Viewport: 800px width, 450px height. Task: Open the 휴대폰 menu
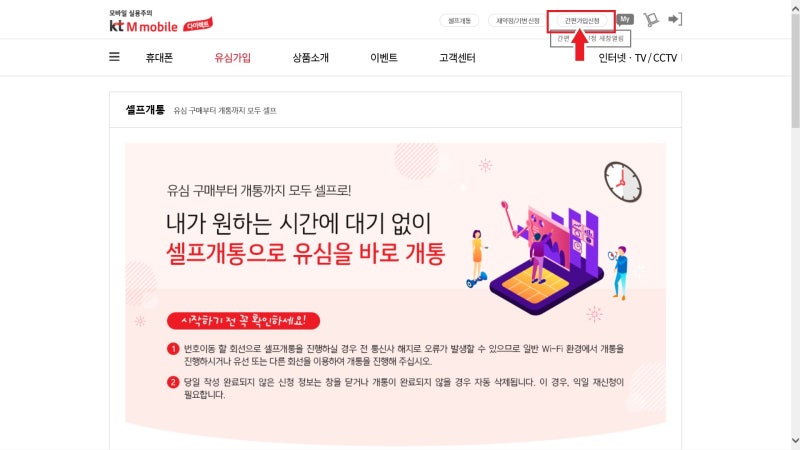[x=159, y=58]
